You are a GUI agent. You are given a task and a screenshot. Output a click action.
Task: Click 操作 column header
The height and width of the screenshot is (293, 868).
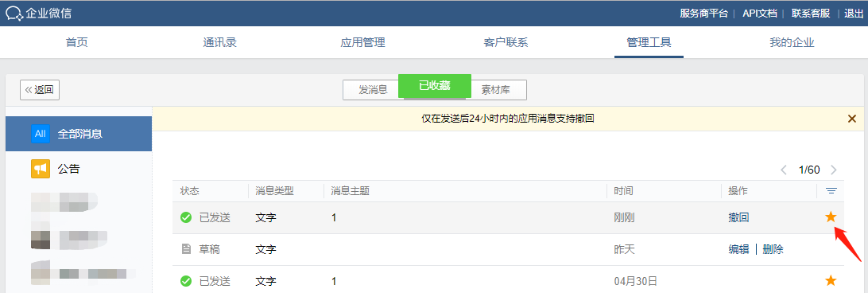(738, 191)
